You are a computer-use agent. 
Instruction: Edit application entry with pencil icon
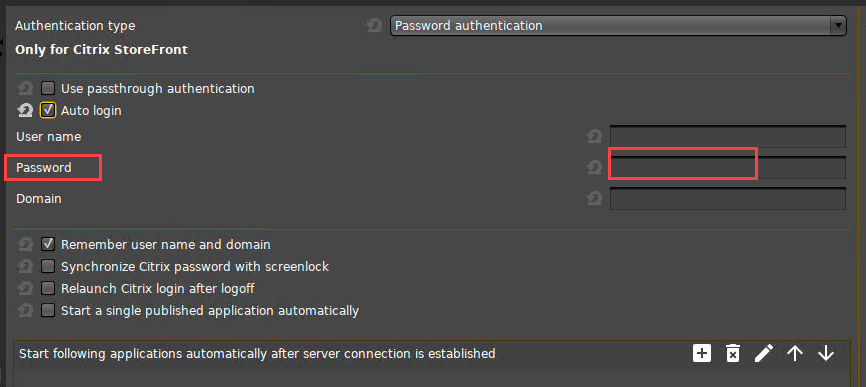click(x=764, y=353)
